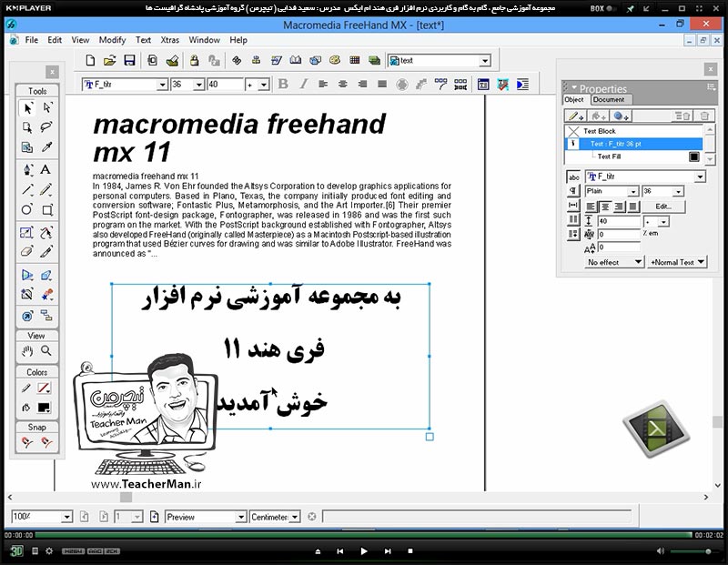Click the Edit... button in Properties
728x565 pixels.
pyautogui.click(x=663, y=207)
